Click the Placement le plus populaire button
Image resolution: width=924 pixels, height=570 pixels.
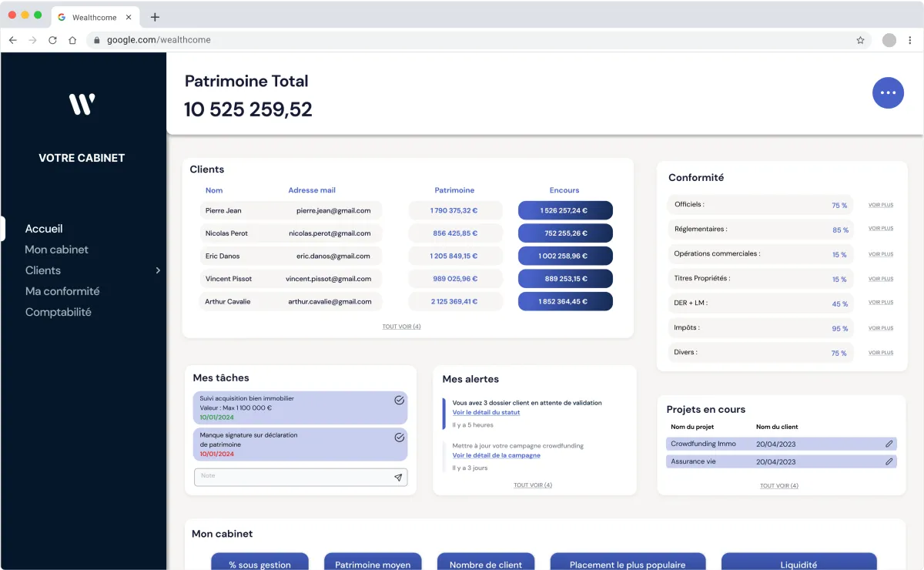tap(628, 562)
